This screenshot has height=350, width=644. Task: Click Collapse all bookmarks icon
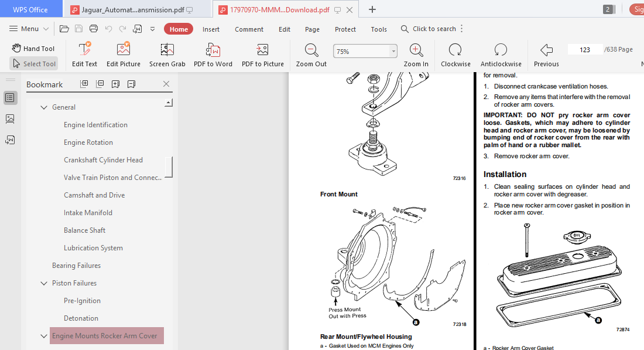100,84
